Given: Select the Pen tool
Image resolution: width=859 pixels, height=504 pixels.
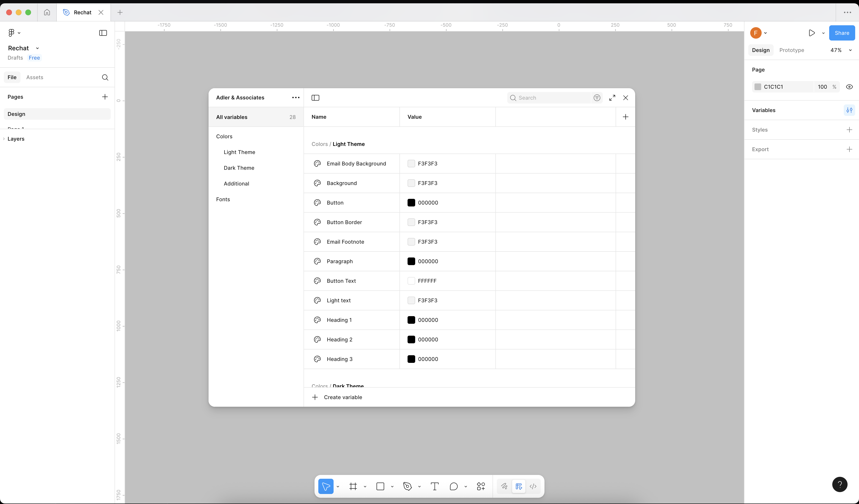Looking at the screenshot, I should pos(407,486).
